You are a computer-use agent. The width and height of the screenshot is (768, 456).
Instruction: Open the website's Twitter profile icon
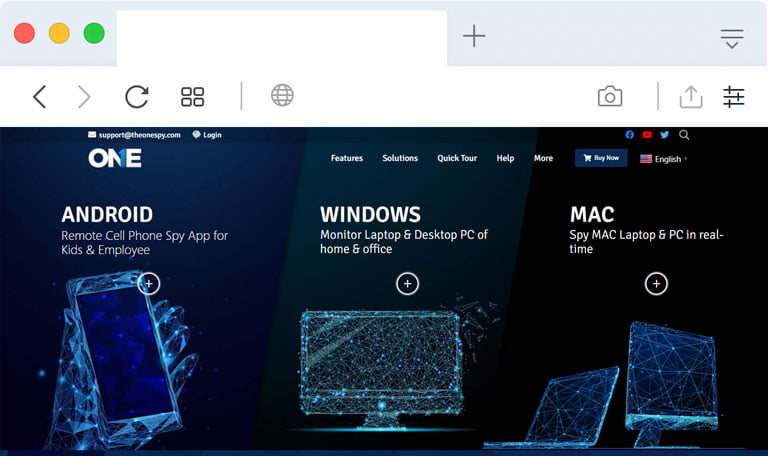665,135
